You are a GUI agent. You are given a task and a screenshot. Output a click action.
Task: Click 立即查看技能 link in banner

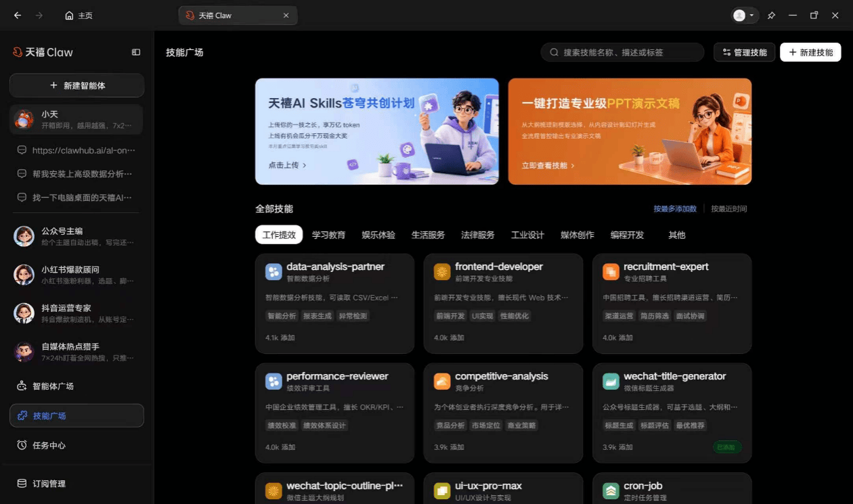click(548, 165)
